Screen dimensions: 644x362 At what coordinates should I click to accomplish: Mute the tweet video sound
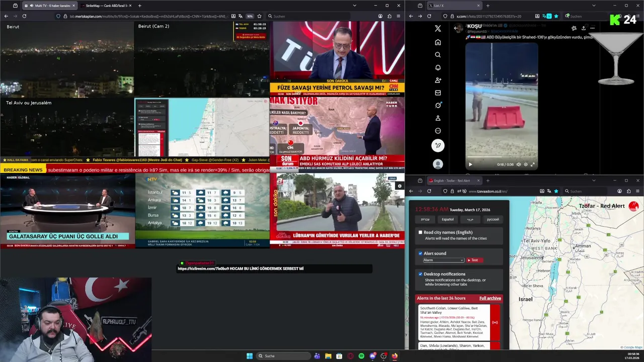pos(519,164)
